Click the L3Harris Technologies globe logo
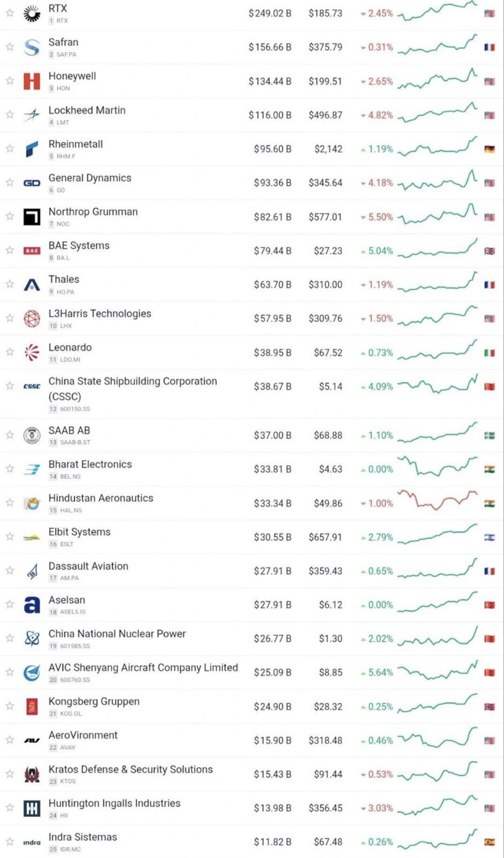This screenshot has height=858, width=504. tap(31, 318)
